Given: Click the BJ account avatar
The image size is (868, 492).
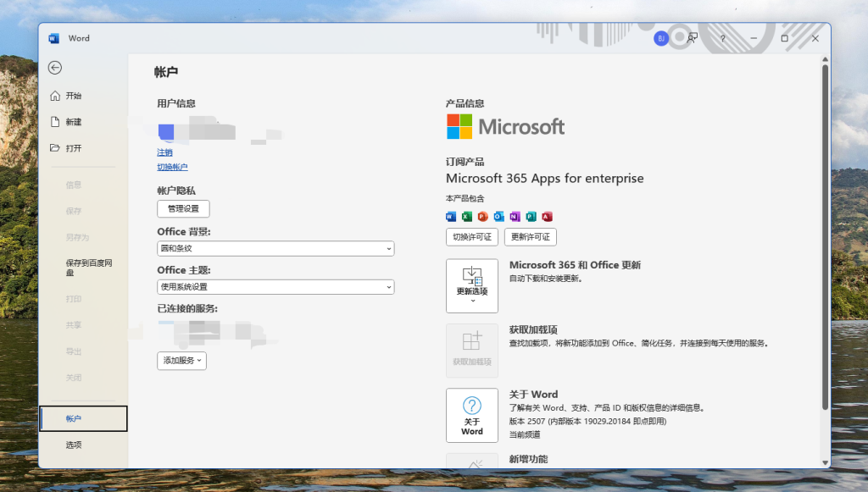Looking at the screenshot, I should (661, 38).
